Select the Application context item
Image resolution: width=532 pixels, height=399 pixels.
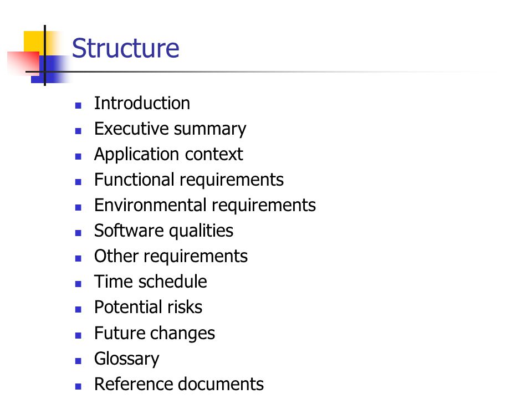[168, 155]
